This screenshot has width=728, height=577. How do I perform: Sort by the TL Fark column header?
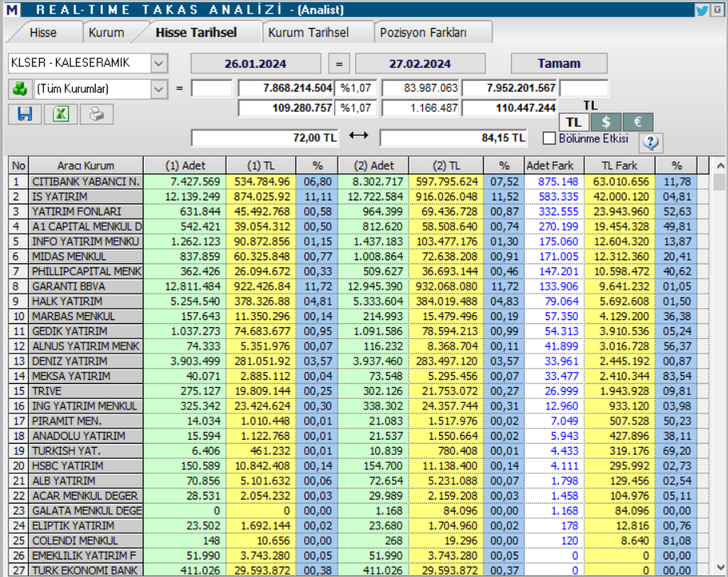tap(619, 166)
